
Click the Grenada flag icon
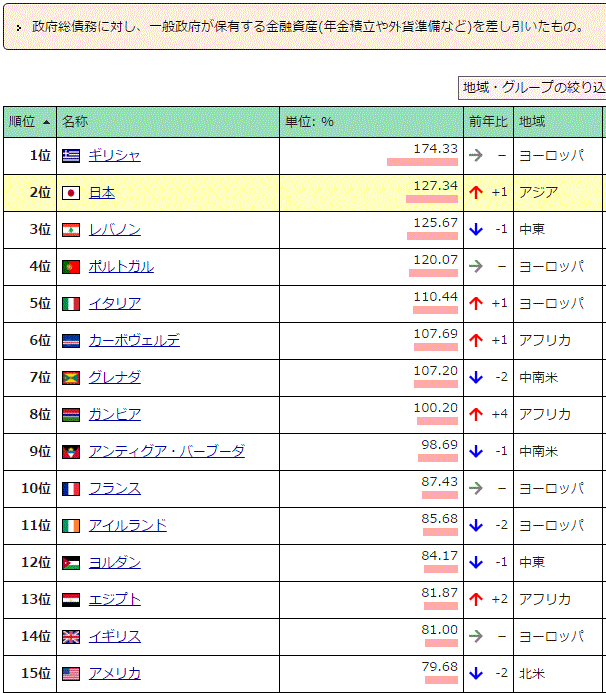click(x=71, y=378)
